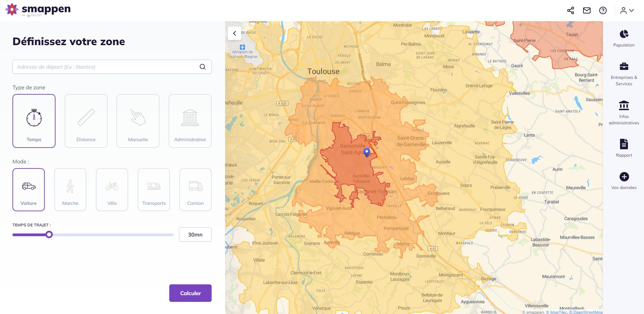Open the Rapport document panel

[x=624, y=148]
